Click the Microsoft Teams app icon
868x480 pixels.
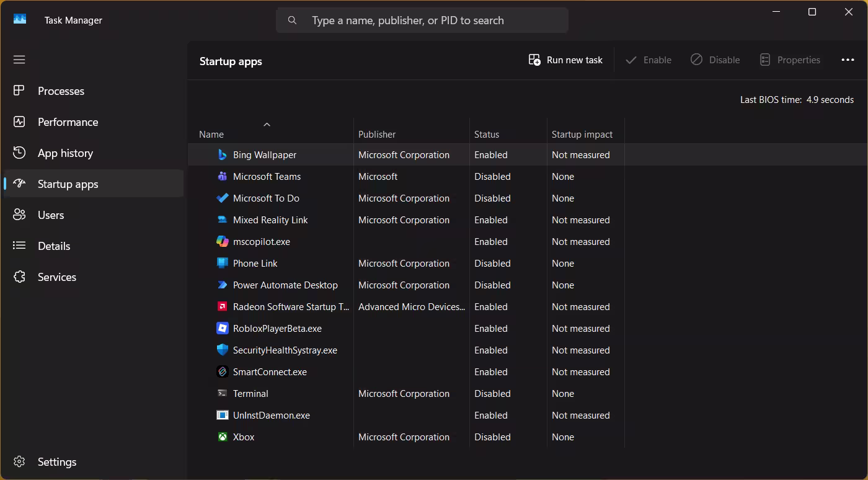(x=222, y=176)
